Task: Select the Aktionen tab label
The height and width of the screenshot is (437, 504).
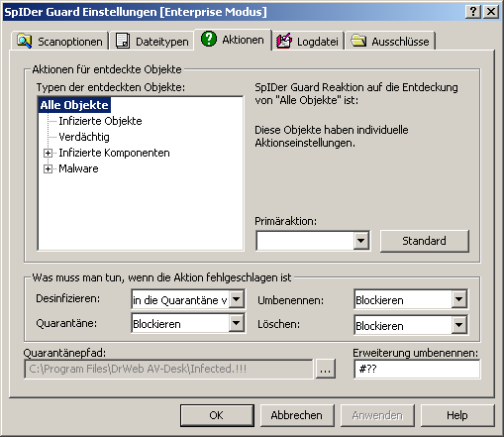Action: pyautogui.click(x=243, y=40)
